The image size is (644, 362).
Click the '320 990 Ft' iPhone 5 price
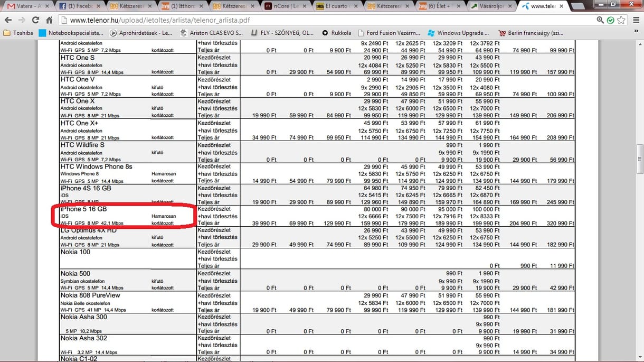click(x=562, y=224)
